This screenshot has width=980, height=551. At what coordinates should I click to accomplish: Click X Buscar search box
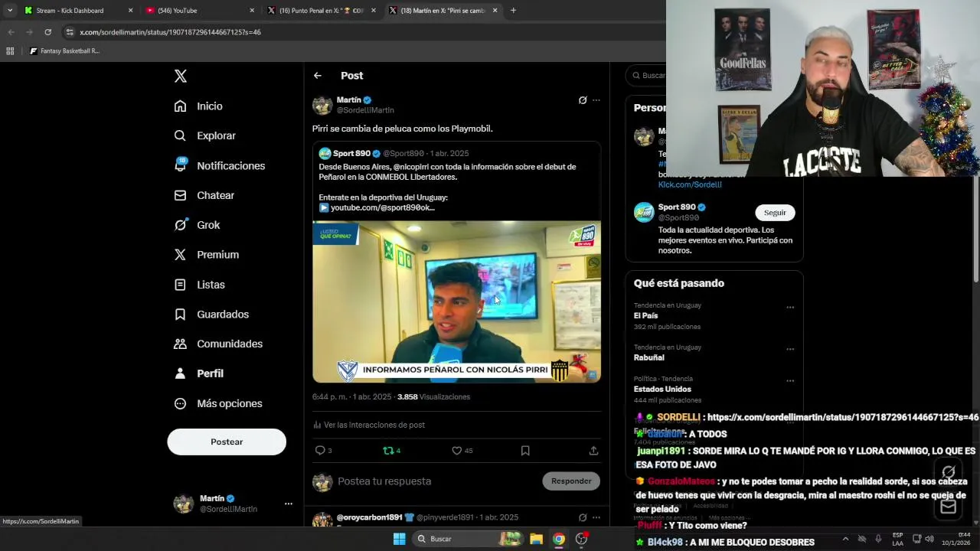[x=647, y=76]
